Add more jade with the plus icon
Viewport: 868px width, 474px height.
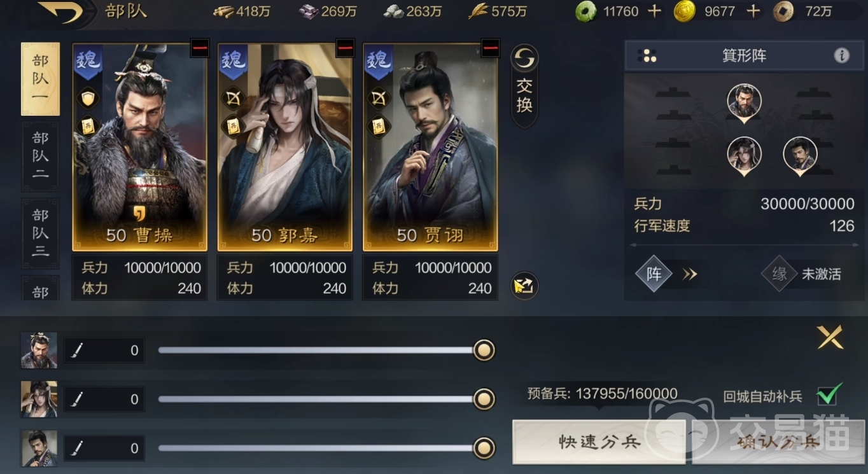click(655, 11)
